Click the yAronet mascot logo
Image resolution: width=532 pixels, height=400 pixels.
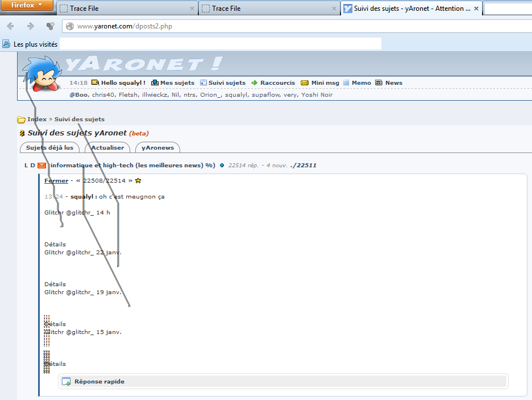[40, 73]
